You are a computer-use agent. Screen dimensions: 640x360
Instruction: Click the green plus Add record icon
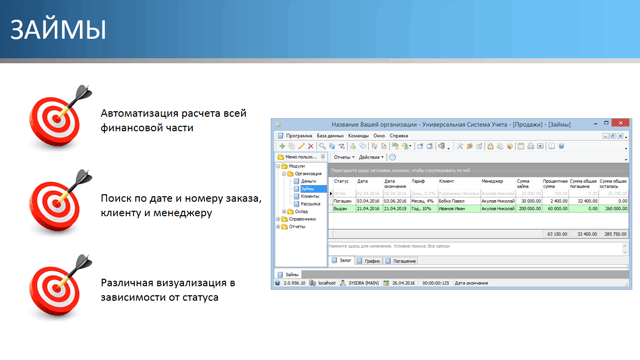coord(282,146)
